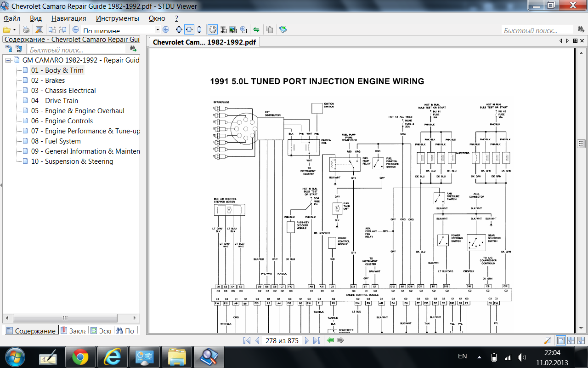The height and width of the screenshot is (368, 588).
Task: Activate the Hand tool
Action: coord(213,30)
